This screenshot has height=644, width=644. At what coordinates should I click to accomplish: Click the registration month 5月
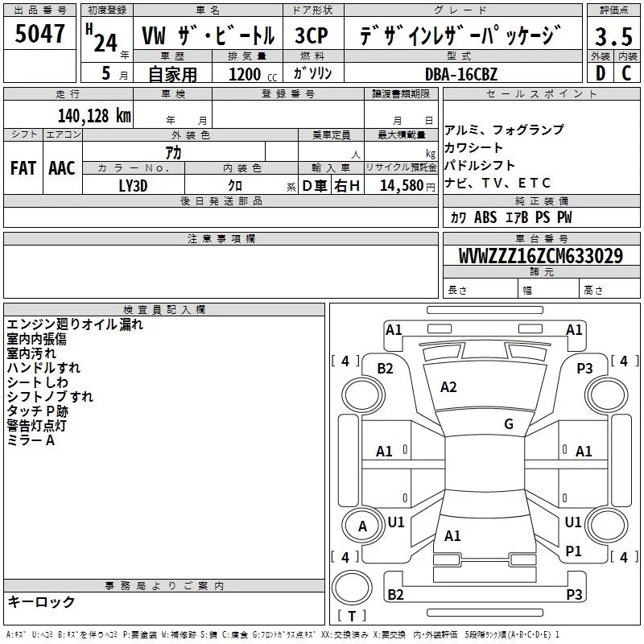114,73
